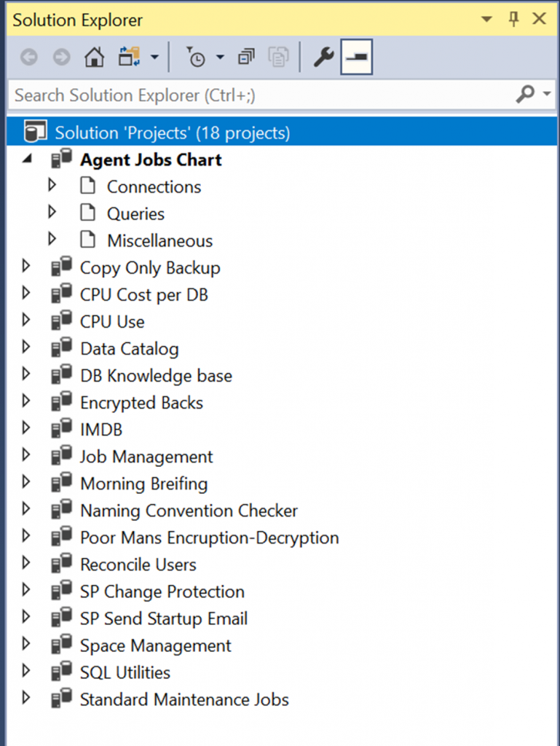Screen dimensions: 560x746
Task: Toggle the Preview Selected Items button
Action: pos(358,58)
